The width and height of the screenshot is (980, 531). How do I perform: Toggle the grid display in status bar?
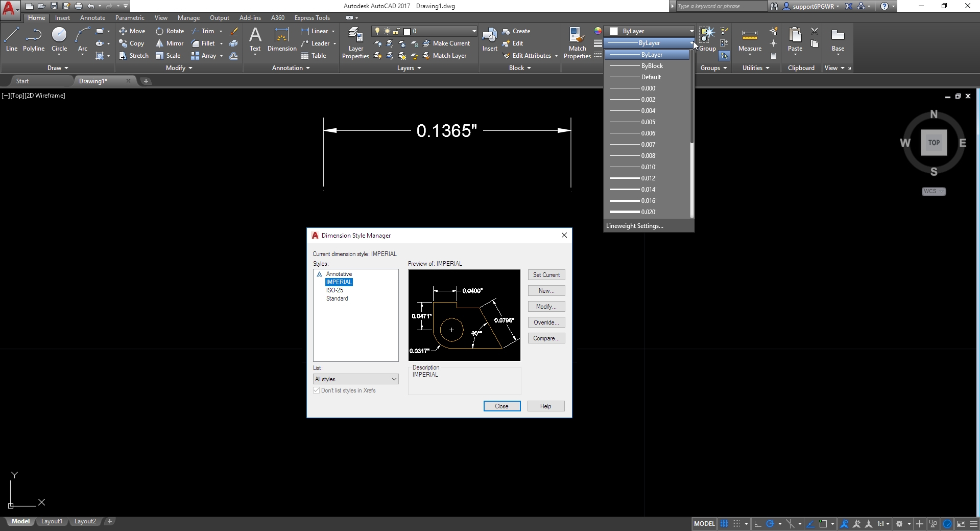(724, 524)
